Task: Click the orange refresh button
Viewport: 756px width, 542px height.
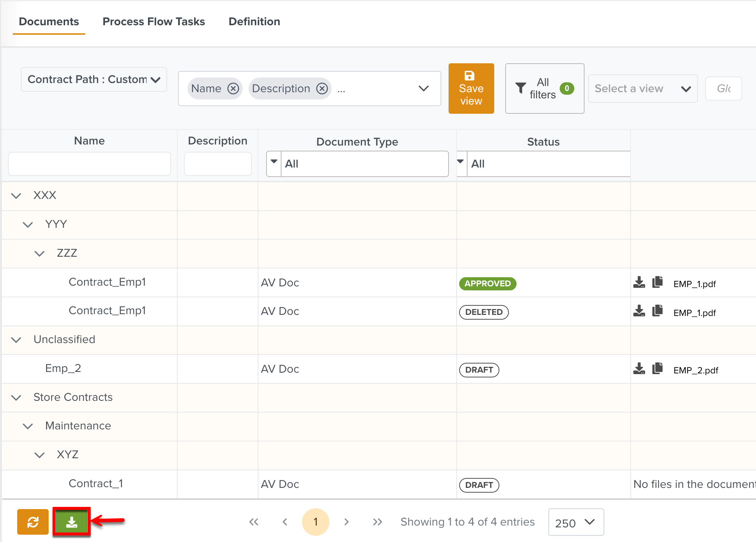Action: pos(33,522)
